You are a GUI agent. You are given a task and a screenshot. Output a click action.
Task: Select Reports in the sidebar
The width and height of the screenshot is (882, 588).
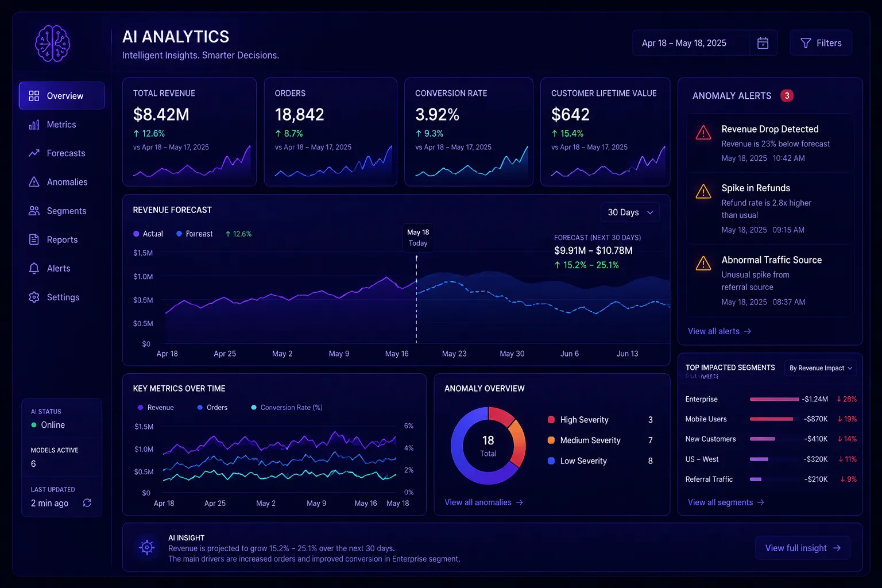(62, 239)
